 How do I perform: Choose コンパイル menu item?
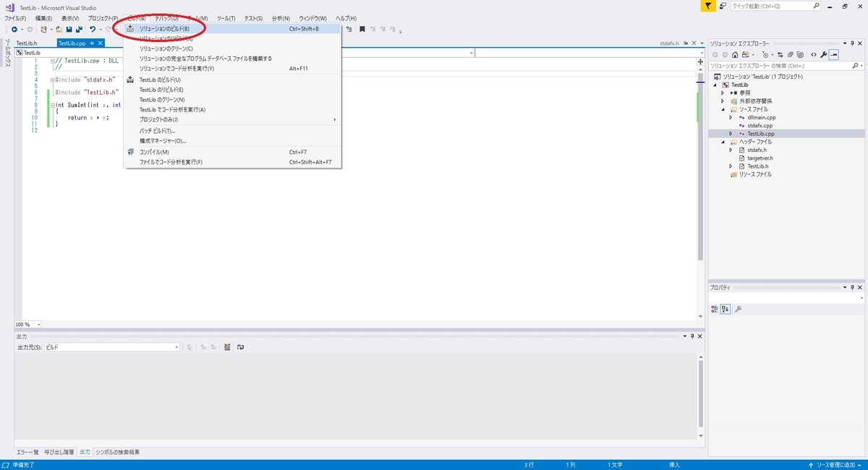232,152
